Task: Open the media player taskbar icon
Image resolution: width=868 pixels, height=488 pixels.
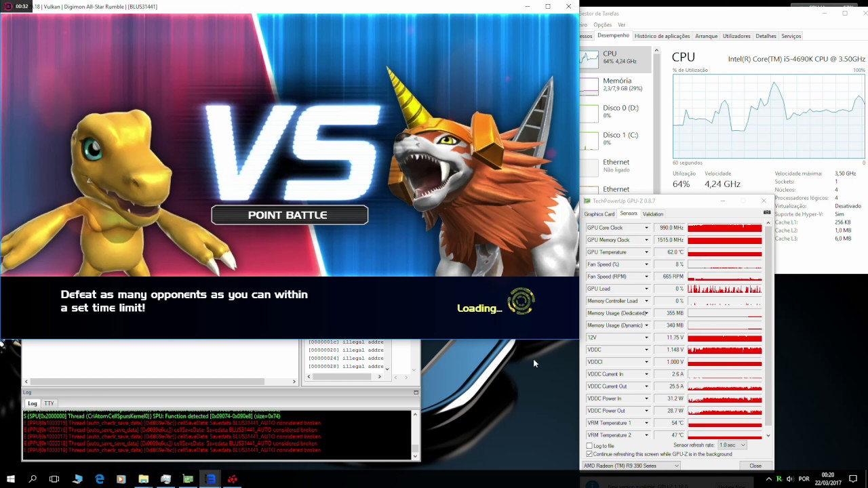Action: tap(121, 479)
